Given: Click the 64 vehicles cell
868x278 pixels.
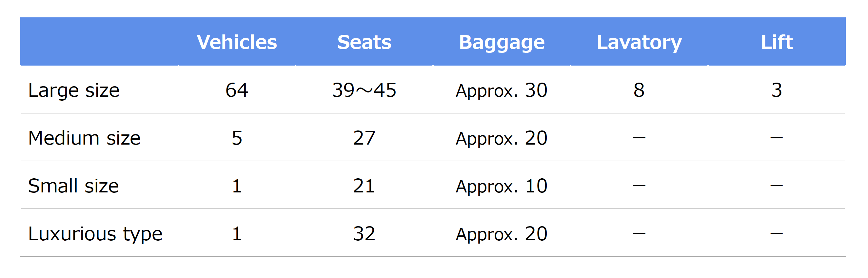Looking at the screenshot, I should tap(237, 90).
